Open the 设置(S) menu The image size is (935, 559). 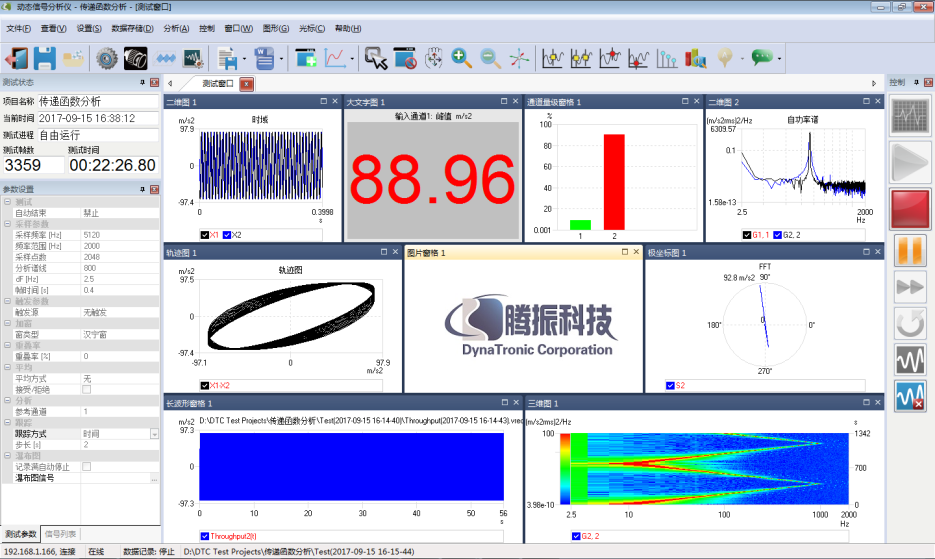click(89, 29)
